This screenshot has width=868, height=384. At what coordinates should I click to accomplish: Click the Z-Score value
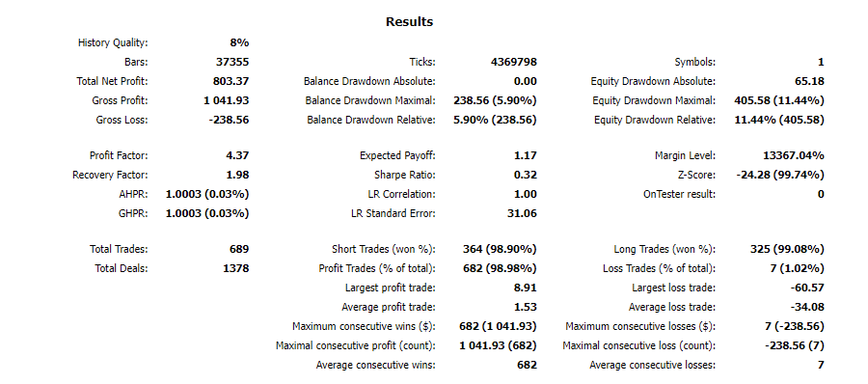780,175
